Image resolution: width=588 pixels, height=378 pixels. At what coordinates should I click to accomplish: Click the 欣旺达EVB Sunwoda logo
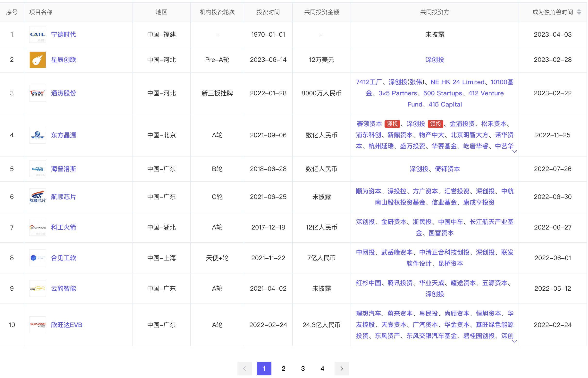[38, 325]
